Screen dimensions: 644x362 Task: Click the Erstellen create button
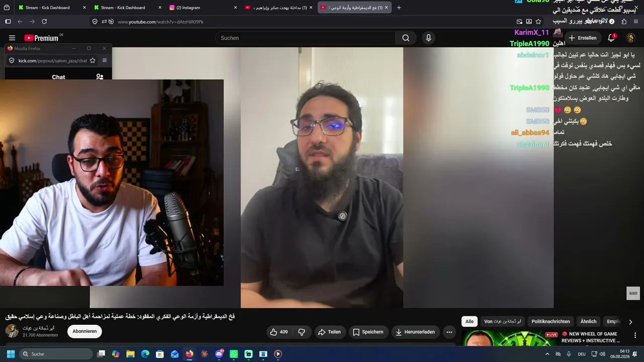point(583,38)
